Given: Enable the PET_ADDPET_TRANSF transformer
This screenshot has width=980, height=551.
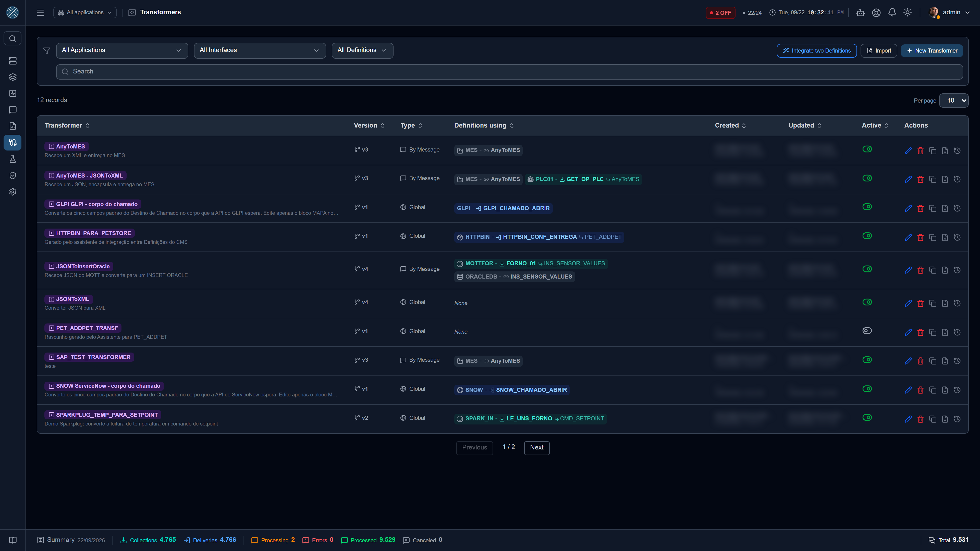Looking at the screenshot, I should [867, 330].
